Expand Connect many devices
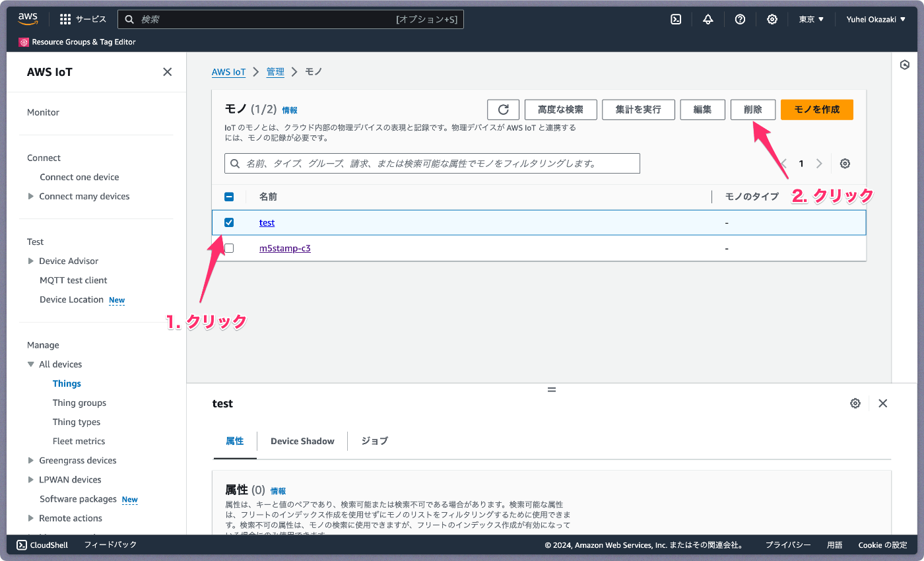Screen dimensions: 924x561 click(31, 196)
